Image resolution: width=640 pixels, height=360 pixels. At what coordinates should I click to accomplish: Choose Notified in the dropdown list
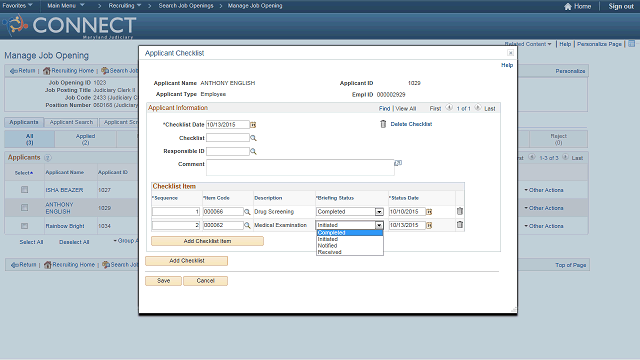349,246
